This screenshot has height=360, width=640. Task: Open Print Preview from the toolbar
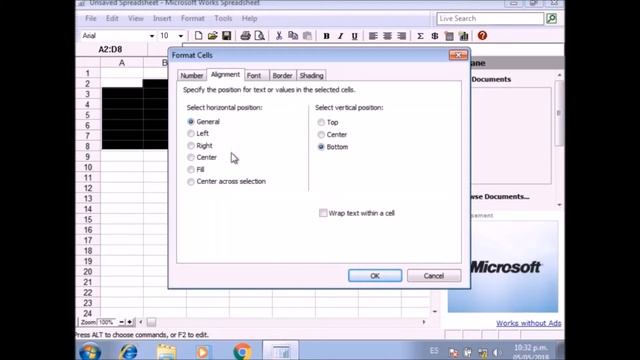click(x=260, y=36)
